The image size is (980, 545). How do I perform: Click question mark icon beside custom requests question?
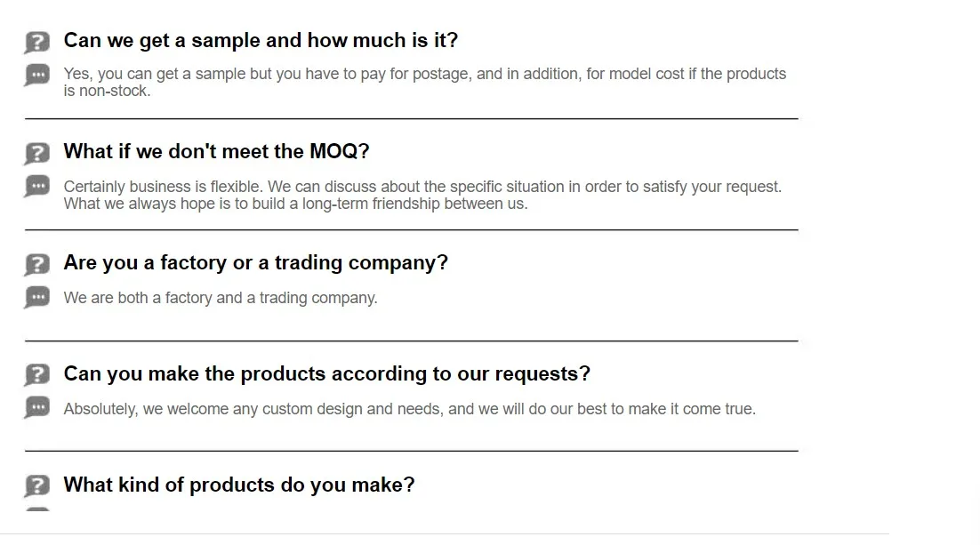(x=36, y=375)
